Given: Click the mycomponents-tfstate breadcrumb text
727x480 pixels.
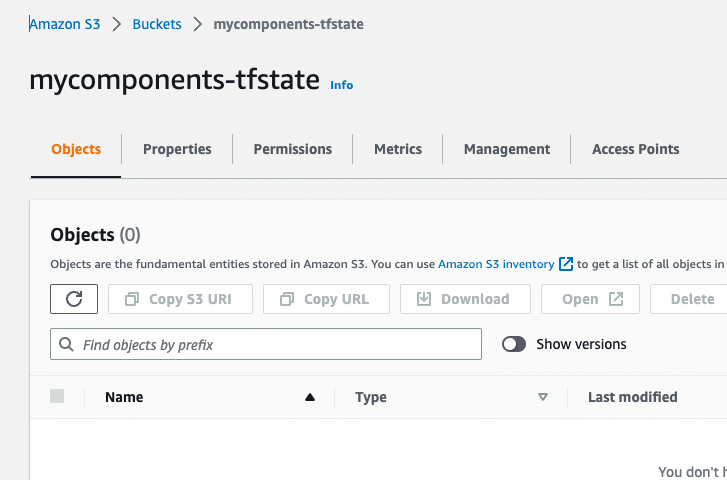Looking at the screenshot, I should (288, 24).
